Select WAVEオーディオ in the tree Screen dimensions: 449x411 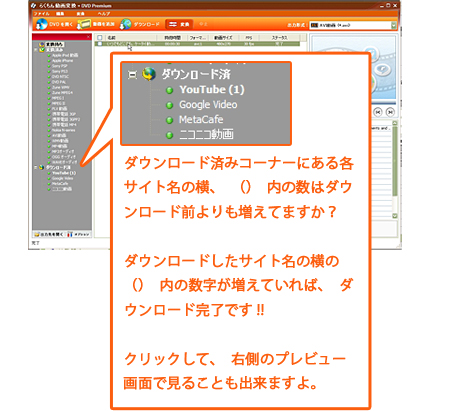[x=64, y=162]
